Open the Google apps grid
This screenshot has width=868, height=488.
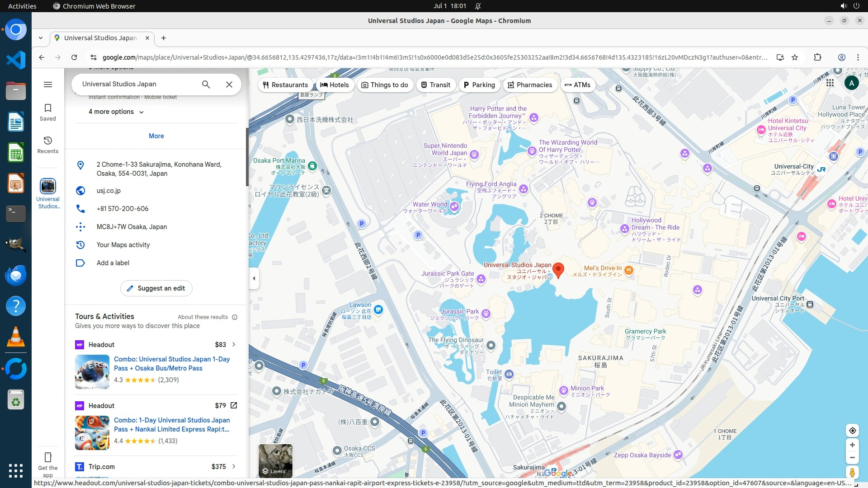coord(830,83)
